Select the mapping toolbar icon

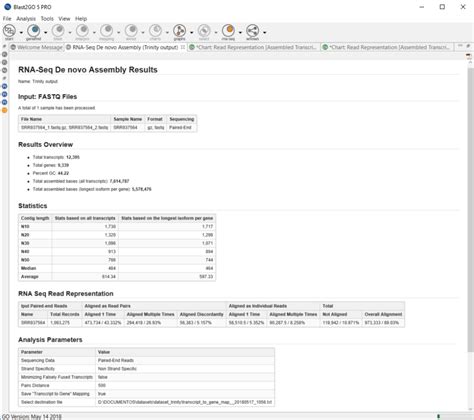pyautogui.click(x=107, y=31)
